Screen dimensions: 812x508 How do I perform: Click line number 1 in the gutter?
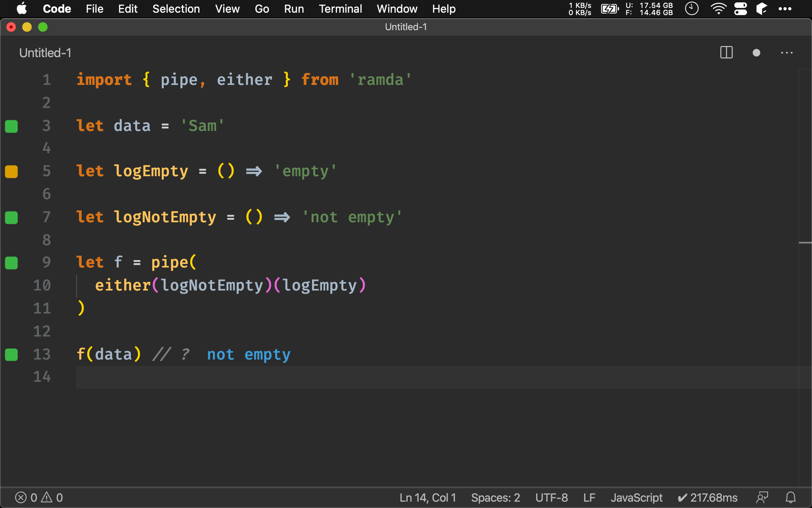[x=47, y=80]
